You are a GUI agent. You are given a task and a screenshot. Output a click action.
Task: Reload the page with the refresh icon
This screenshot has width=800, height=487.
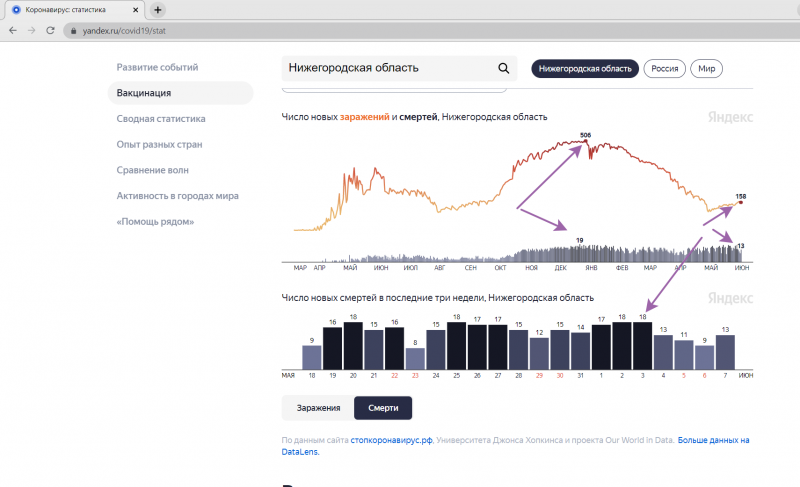pyautogui.click(x=50, y=31)
